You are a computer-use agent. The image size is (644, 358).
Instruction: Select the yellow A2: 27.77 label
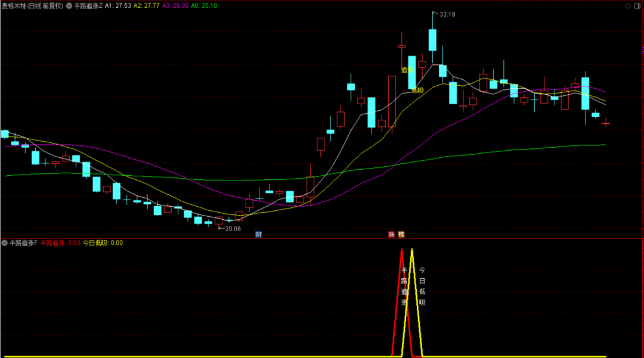147,5
